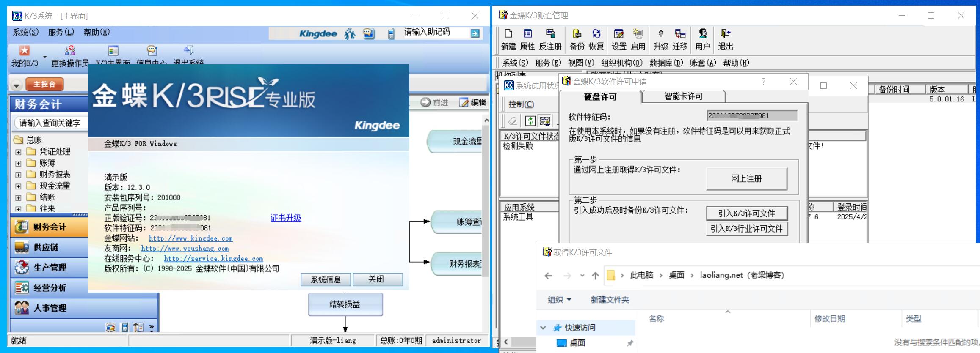Image resolution: width=980 pixels, height=353 pixels.
Task: Select the 生产管理 module
Action: click(49, 268)
